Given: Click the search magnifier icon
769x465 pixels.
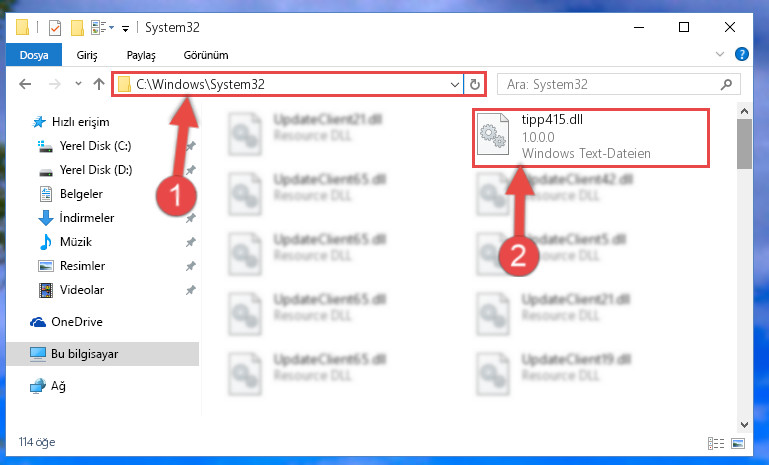Looking at the screenshot, I should click(726, 84).
